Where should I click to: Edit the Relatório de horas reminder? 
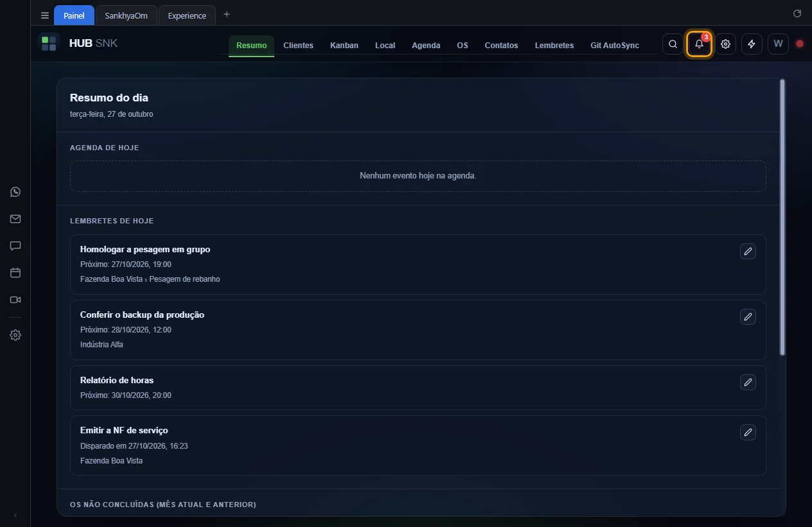(x=748, y=383)
